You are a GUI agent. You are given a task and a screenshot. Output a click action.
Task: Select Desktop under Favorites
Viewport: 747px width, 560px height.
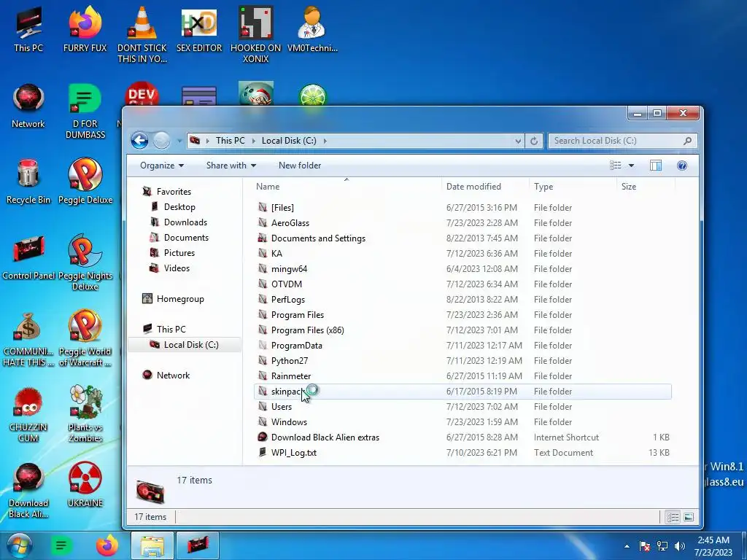[179, 206]
